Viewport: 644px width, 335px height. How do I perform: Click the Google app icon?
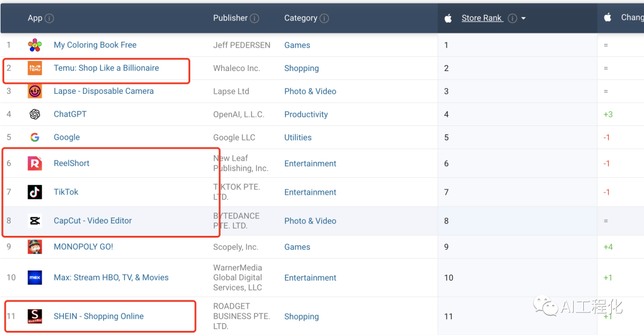click(x=35, y=137)
